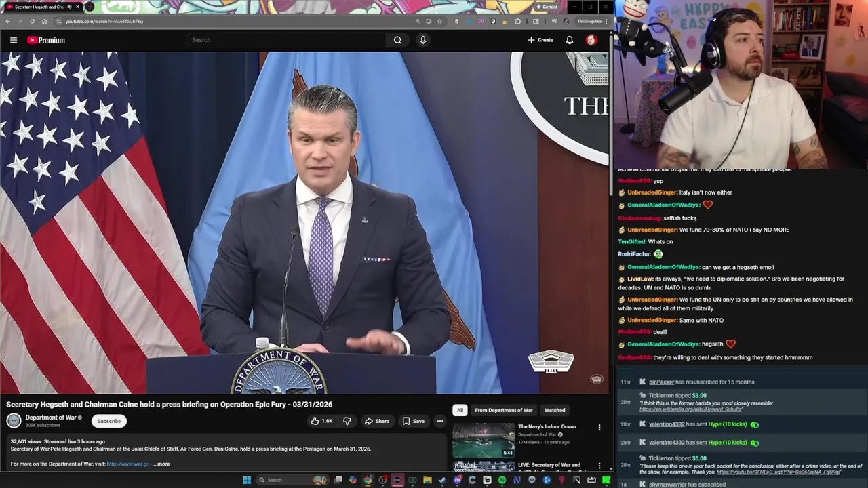Open File Explorer from the taskbar
Viewport: 868px width, 488px height.
pos(427,480)
